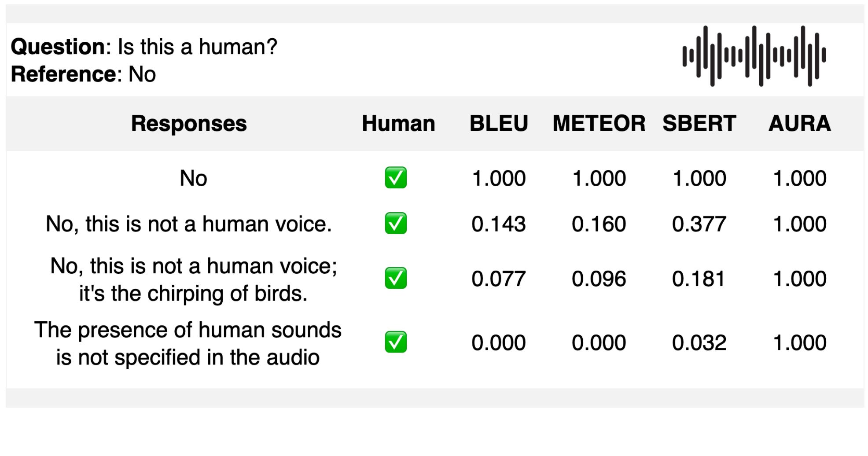Select the Human column header

coord(398,123)
